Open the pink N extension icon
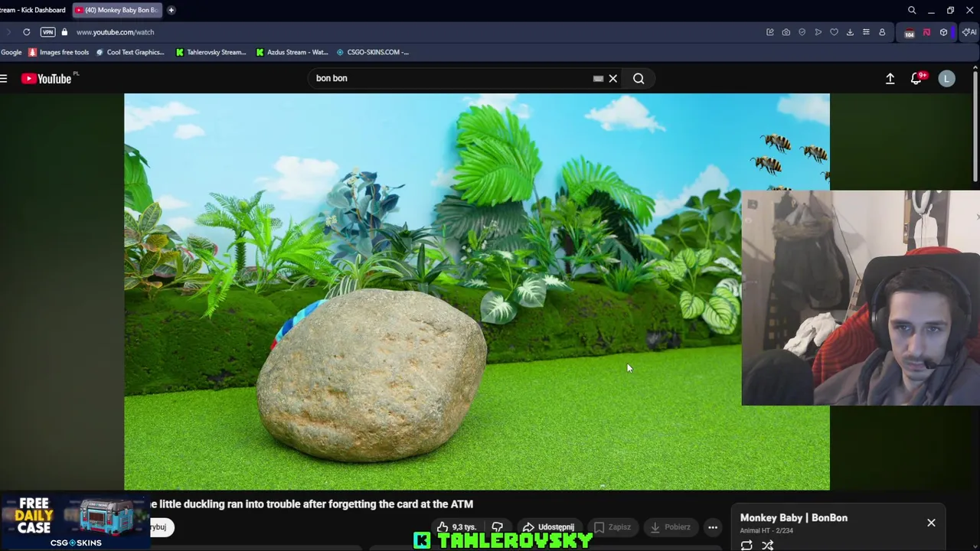The image size is (980, 551). [926, 32]
